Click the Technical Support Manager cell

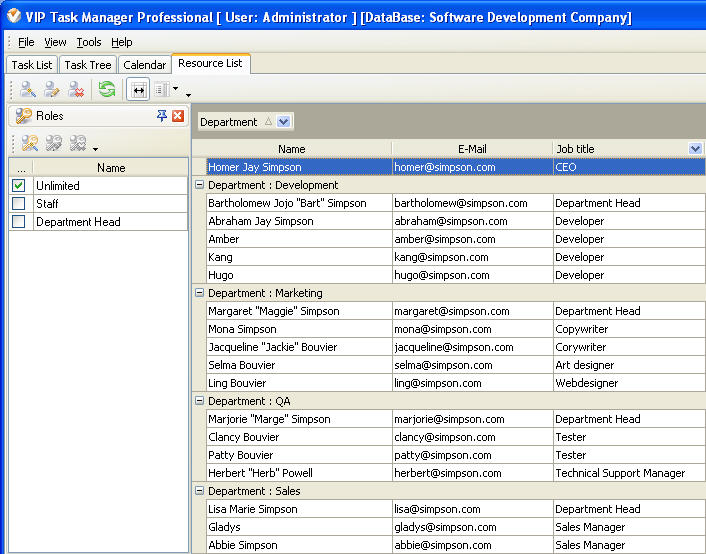[x=629, y=473]
